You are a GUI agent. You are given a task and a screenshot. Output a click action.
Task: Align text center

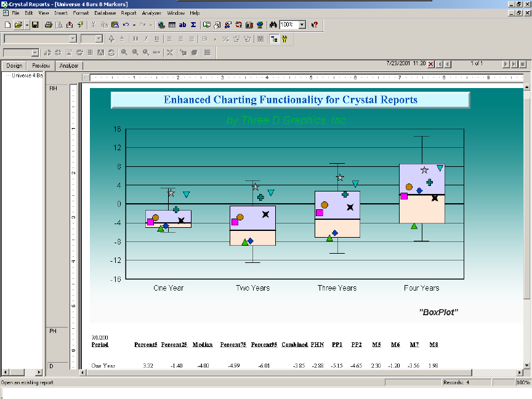pyautogui.click(x=181, y=39)
